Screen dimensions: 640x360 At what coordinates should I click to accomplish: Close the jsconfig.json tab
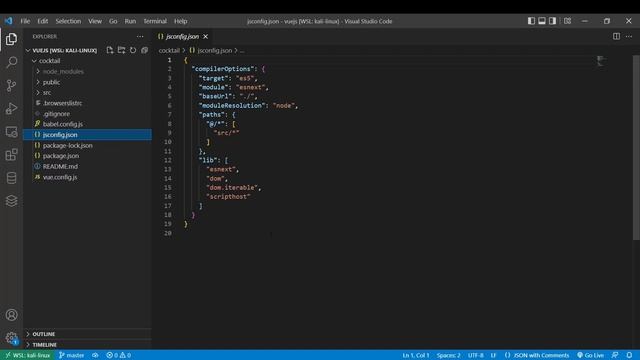tap(206, 36)
